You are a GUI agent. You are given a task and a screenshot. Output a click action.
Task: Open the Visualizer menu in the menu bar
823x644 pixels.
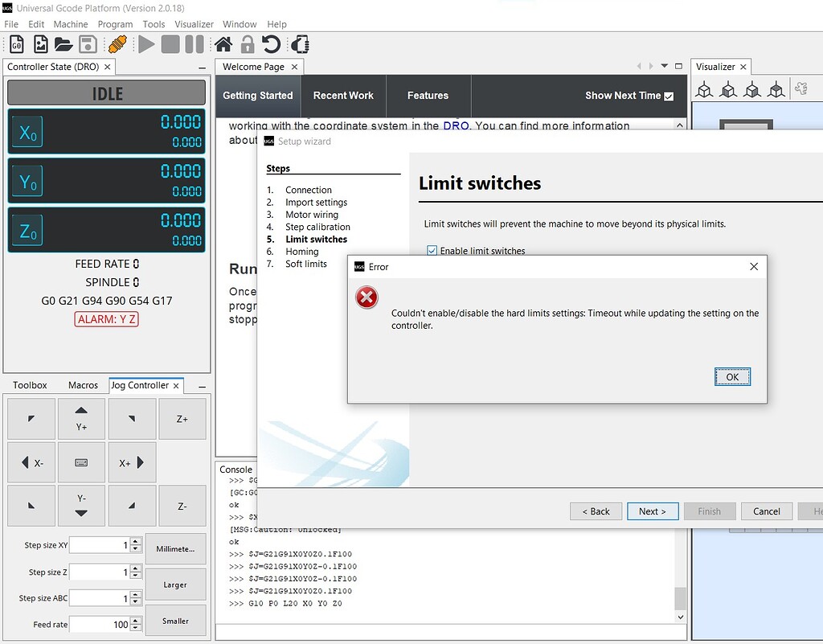coord(194,24)
